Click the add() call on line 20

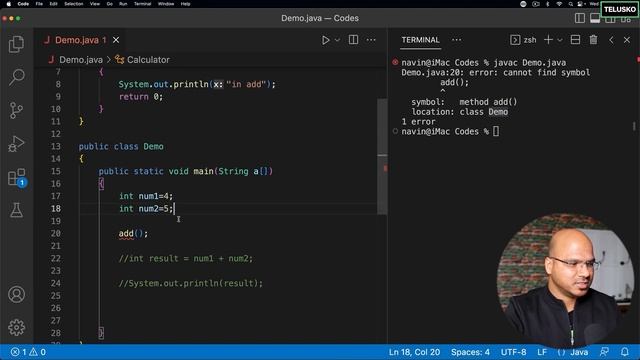pyautogui.click(x=133, y=233)
